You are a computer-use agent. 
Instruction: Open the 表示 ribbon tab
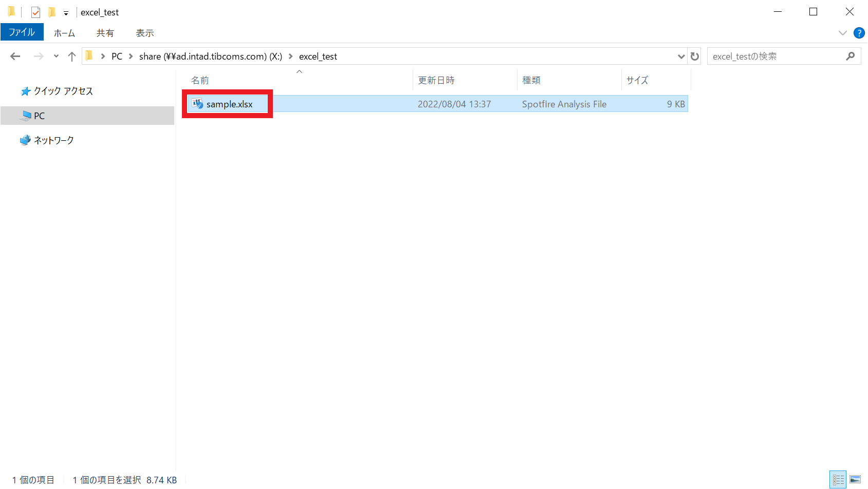pos(144,33)
